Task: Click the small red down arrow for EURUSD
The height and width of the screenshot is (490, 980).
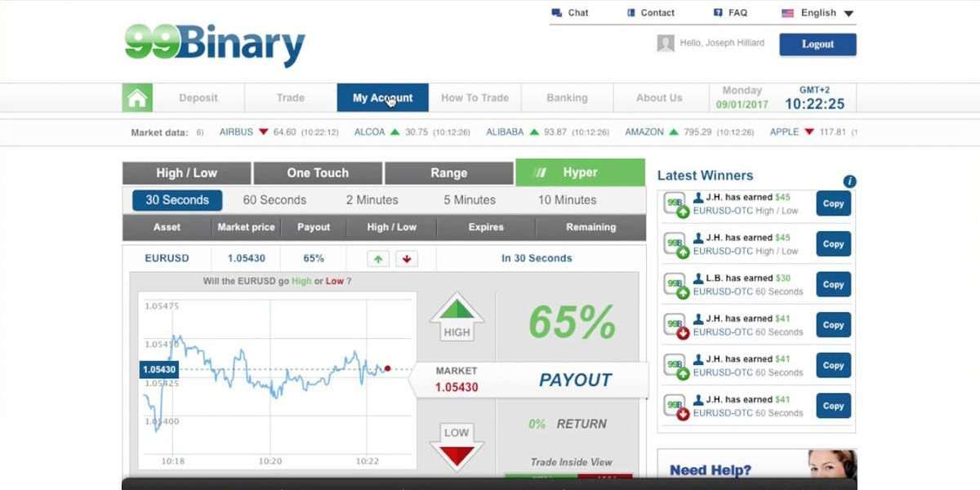Action: pyautogui.click(x=407, y=259)
